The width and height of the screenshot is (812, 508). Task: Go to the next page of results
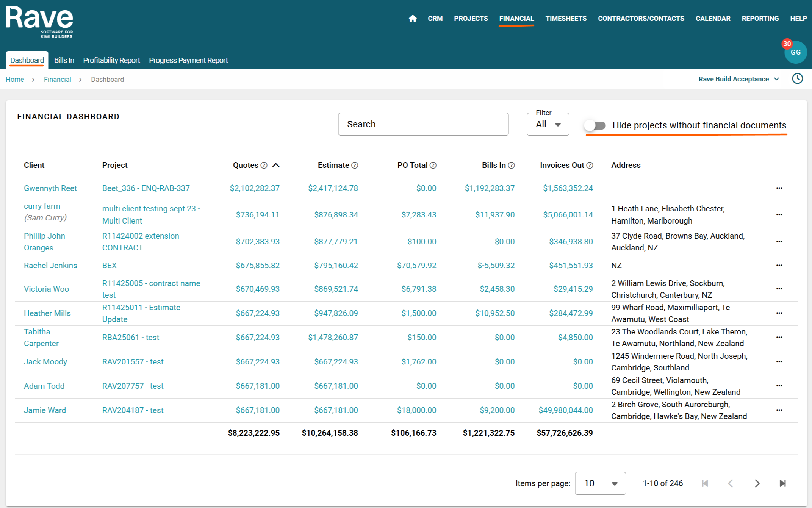757,483
